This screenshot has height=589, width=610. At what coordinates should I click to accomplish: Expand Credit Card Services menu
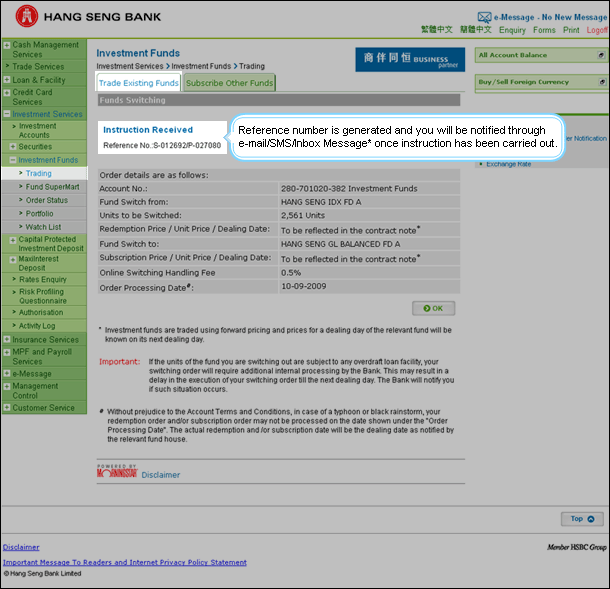[7, 93]
